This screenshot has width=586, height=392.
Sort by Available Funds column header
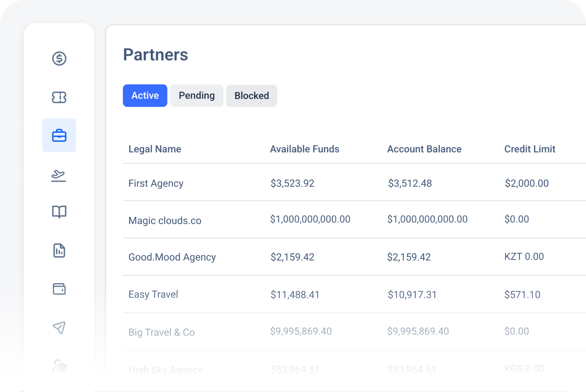click(305, 149)
